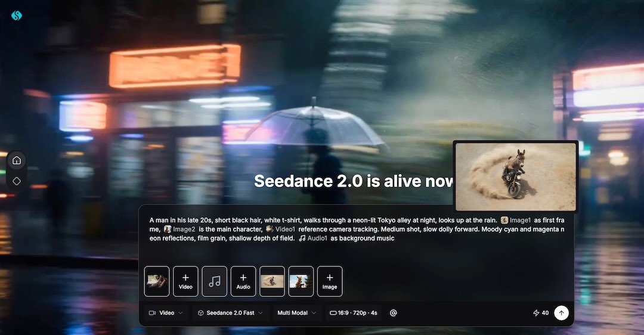The width and height of the screenshot is (644, 335).
Task: Click the teal app logo icon
Action: 17,15
